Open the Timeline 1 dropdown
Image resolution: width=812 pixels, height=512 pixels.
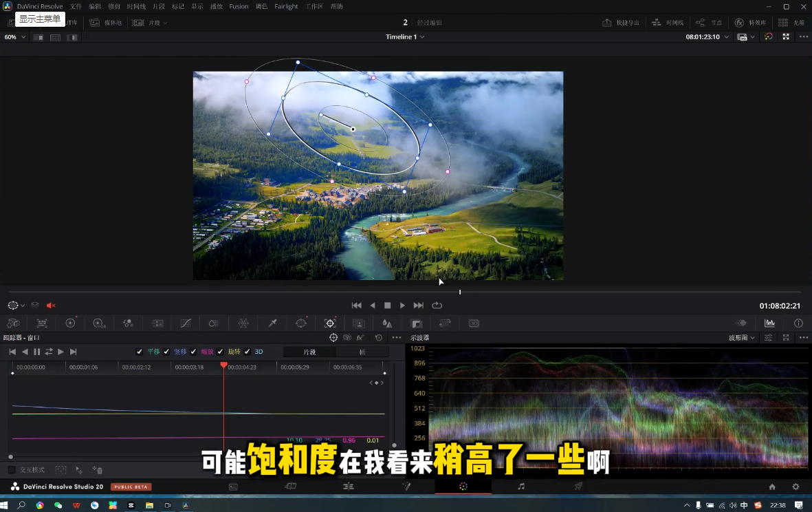[x=404, y=36]
